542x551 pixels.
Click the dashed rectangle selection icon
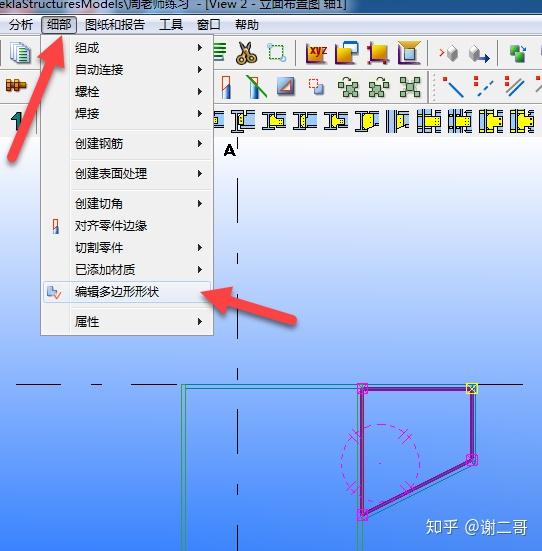277,53
